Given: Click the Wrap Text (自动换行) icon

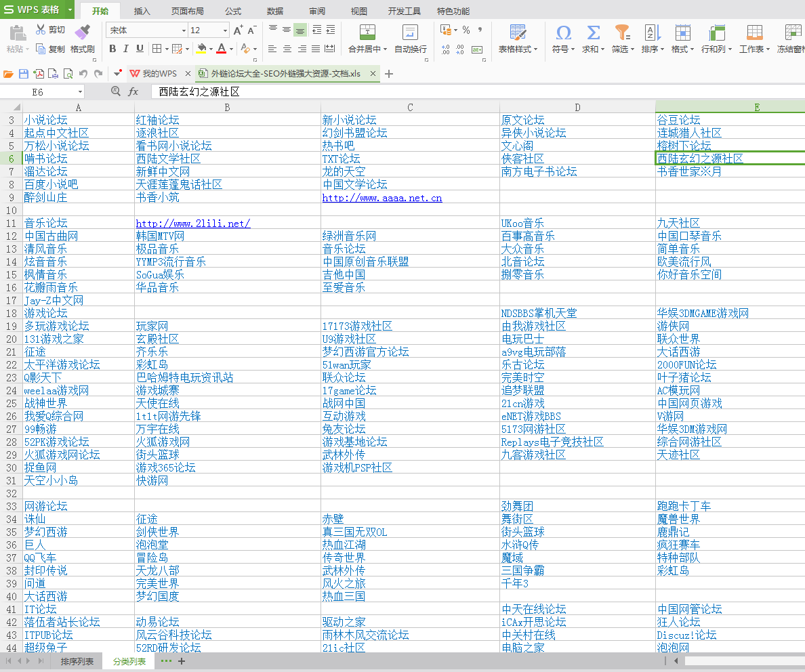Looking at the screenshot, I should 410,33.
